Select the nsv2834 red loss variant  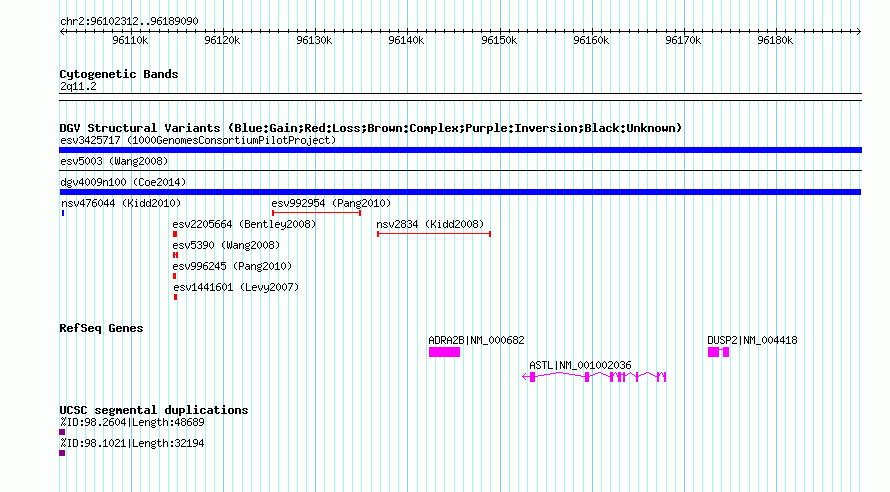pyautogui.click(x=434, y=234)
